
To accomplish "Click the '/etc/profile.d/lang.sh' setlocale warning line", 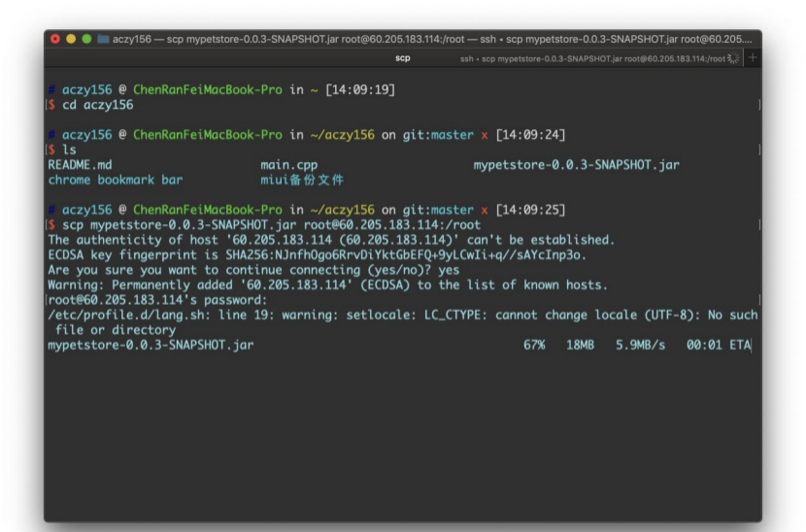I will (402, 316).
